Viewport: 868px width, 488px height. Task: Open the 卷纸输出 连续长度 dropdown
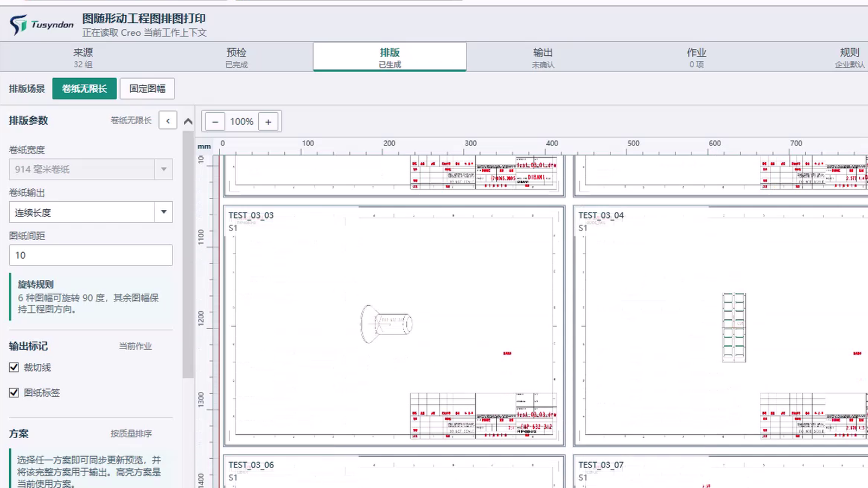coord(91,212)
